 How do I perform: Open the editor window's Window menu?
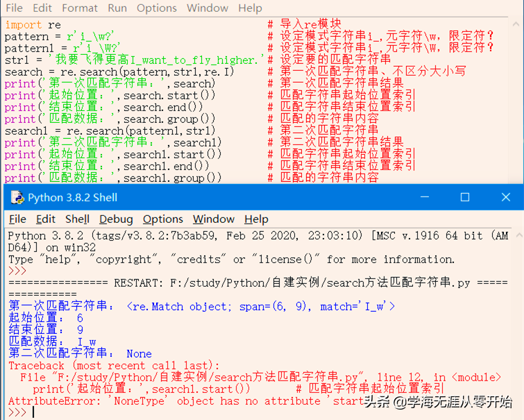click(208, 8)
